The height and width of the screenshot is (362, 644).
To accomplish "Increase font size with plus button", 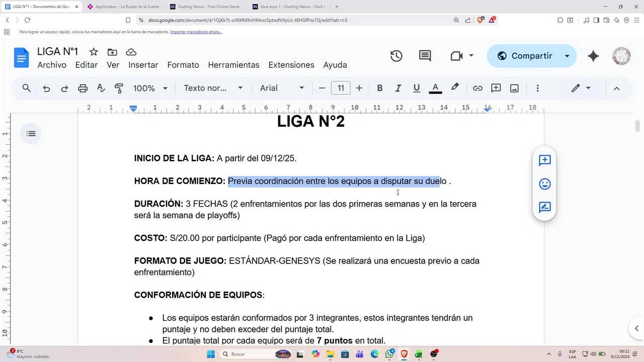I will point(359,88).
